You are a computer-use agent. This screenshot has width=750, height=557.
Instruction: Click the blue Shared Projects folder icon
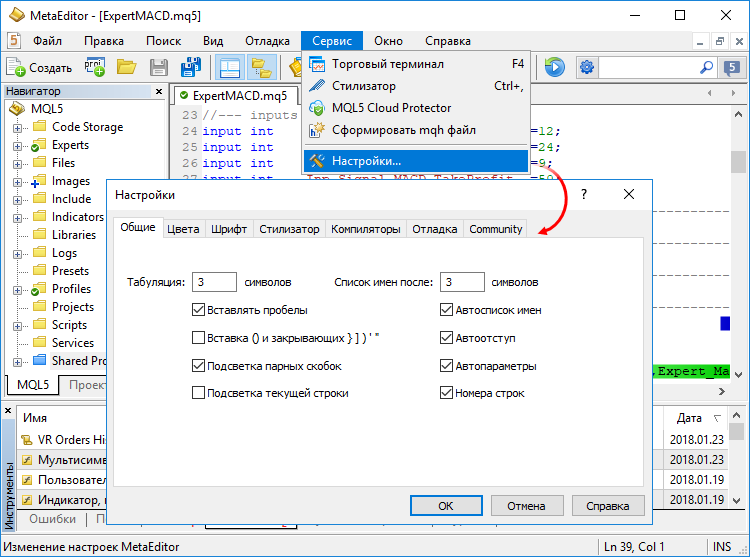(x=40, y=360)
